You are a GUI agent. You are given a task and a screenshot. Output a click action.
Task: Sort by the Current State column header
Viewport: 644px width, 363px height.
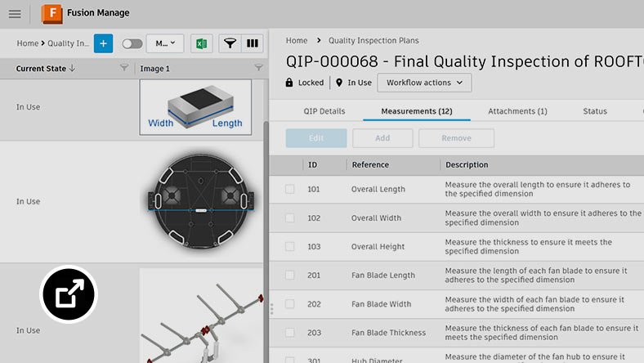tap(46, 69)
